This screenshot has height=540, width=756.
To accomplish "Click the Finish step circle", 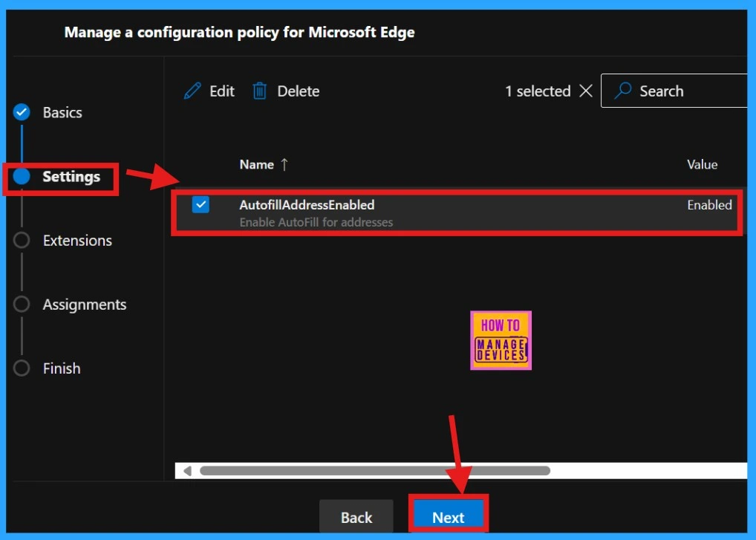I will tap(22, 368).
